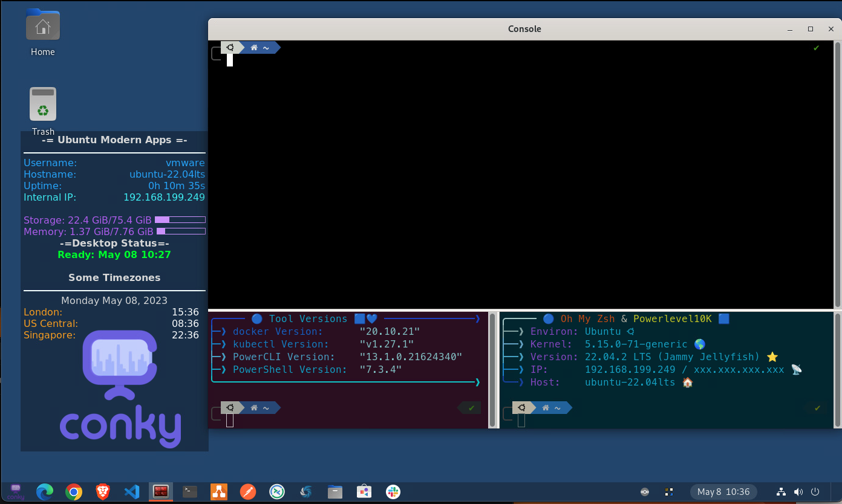Viewport: 842px width, 504px height.
Task: Open the network status tray icon
Action: click(x=781, y=492)
